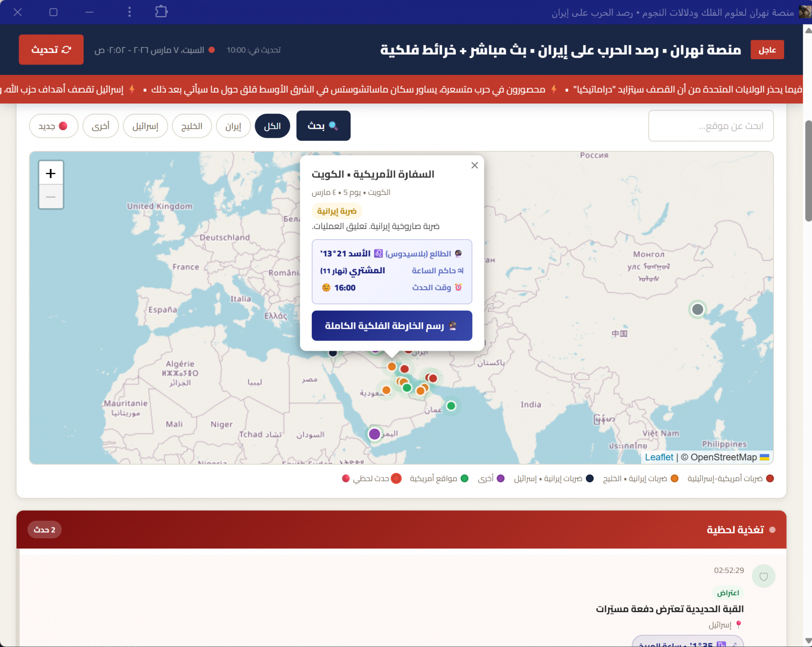Toggle the جديد filter chip
The image size is (812, 647).
point(53,126)
